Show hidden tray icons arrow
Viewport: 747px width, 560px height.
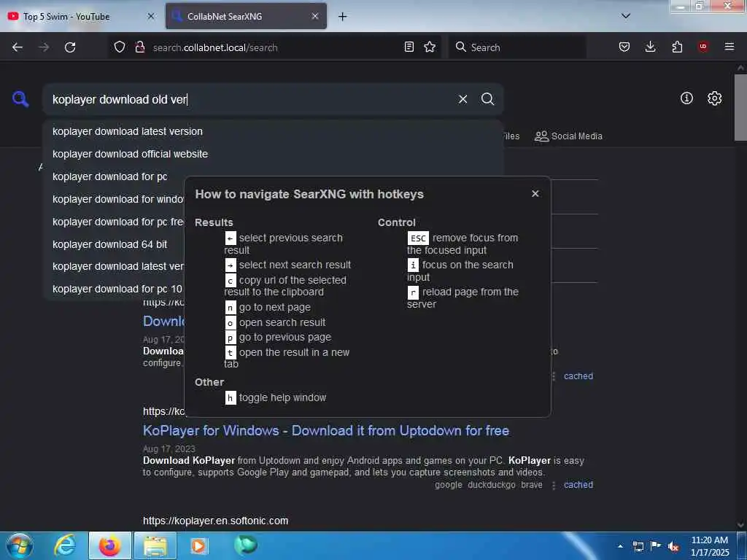(620, 546)
